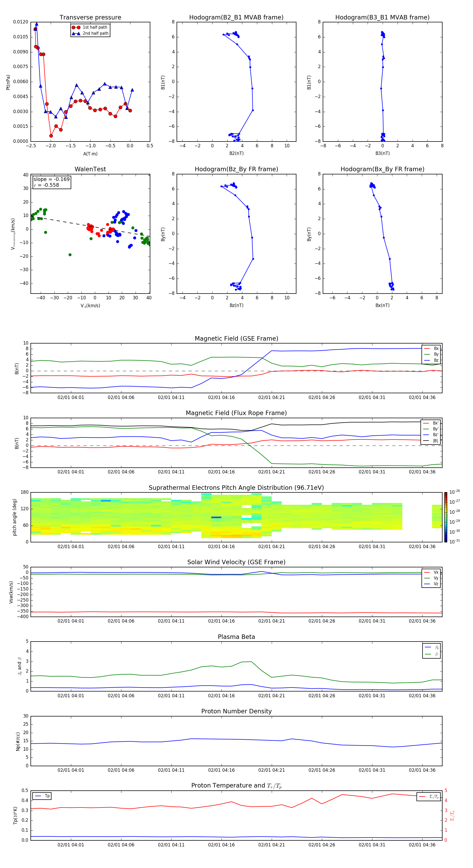
Task: Select 'Vz' in the velocity legend
Action: (431, 584)
